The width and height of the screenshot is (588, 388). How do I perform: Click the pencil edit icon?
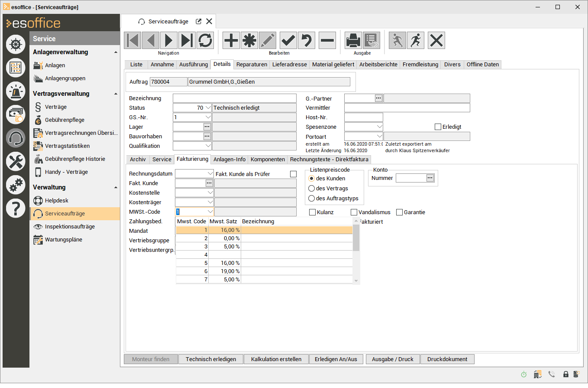(268, 40)
